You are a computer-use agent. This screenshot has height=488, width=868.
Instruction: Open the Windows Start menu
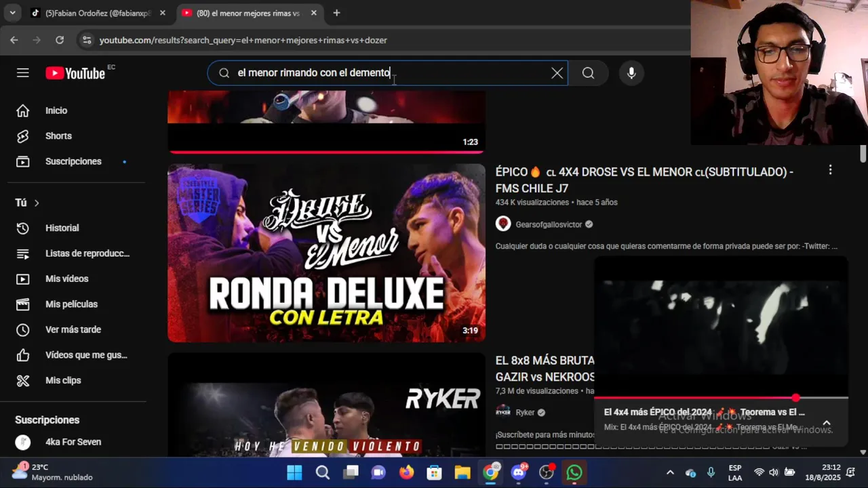pyautogui.click(x=294, y=472)
